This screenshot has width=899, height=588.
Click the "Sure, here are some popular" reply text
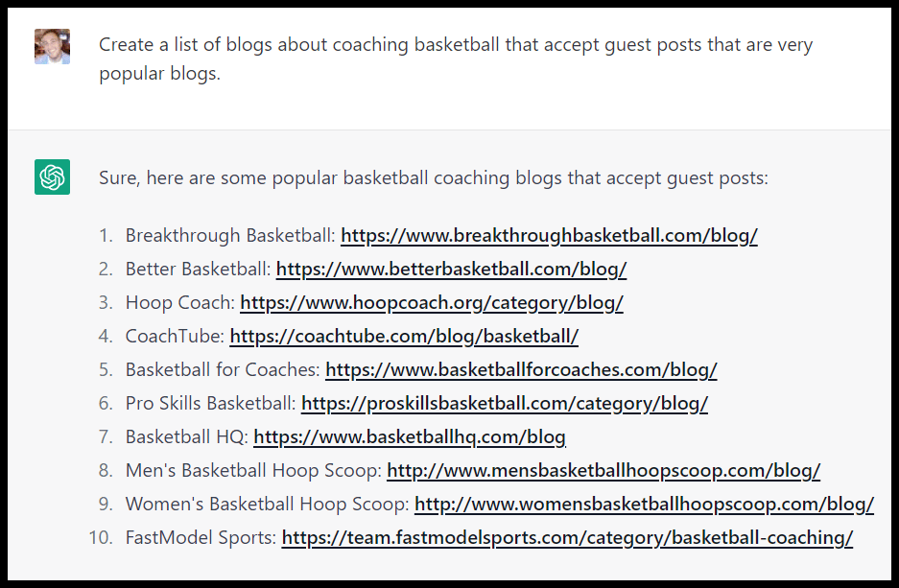click(x=434, y=178)
